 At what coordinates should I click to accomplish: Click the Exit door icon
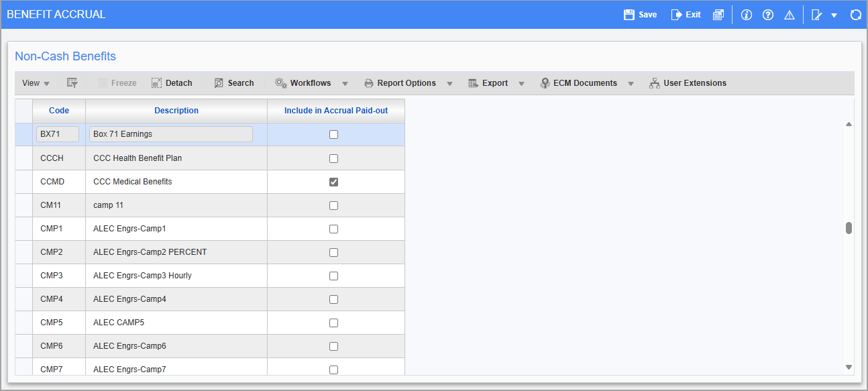coord(676,15)
